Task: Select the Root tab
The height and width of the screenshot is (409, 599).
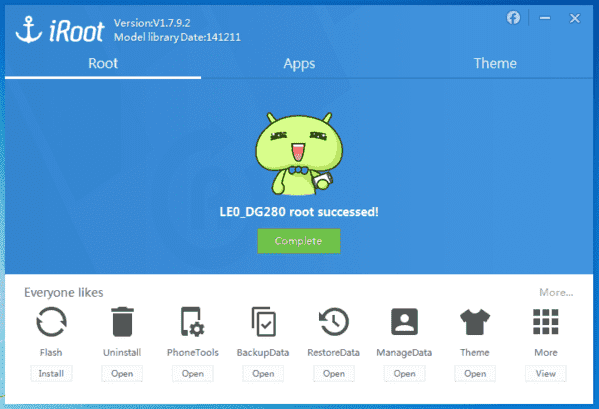Action: 103,63
